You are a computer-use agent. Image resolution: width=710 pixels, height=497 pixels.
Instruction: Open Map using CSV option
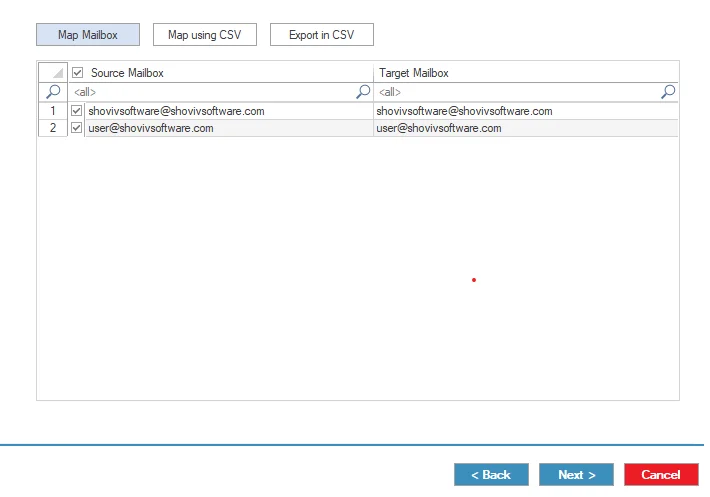[x=205, y=35]
